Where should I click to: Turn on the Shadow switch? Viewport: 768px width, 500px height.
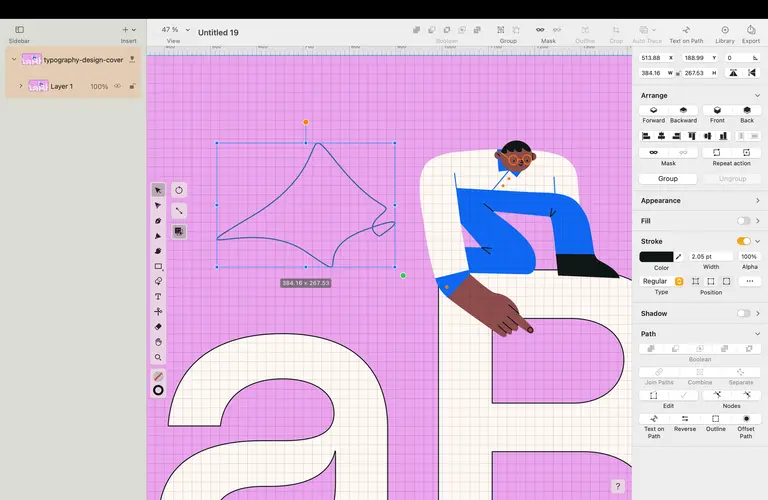(x=744, y=313)
